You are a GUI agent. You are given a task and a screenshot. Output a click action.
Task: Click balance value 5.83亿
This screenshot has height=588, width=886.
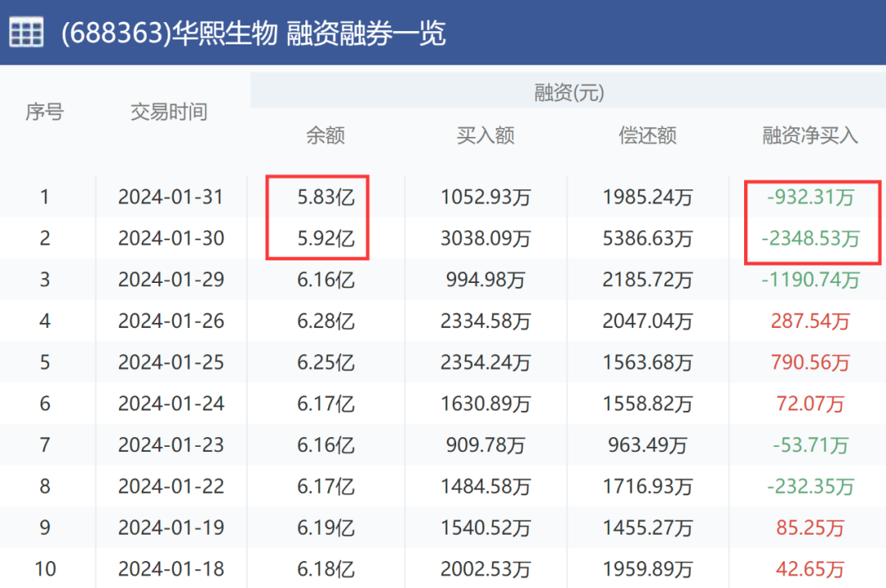(326, 197)
